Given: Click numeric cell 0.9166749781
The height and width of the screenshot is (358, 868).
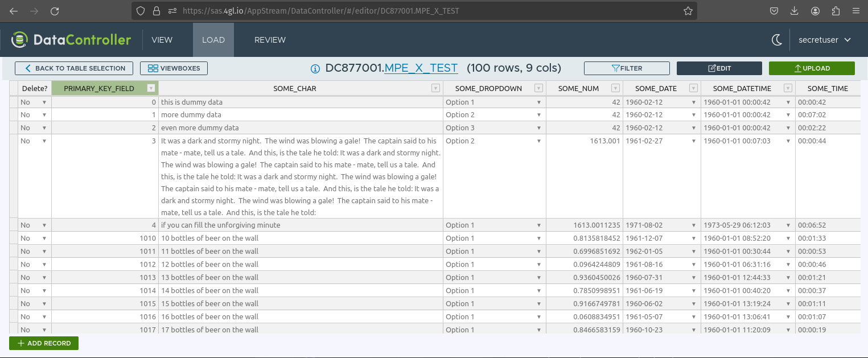Looking at the screenshot, I should (x=585, y=304).
